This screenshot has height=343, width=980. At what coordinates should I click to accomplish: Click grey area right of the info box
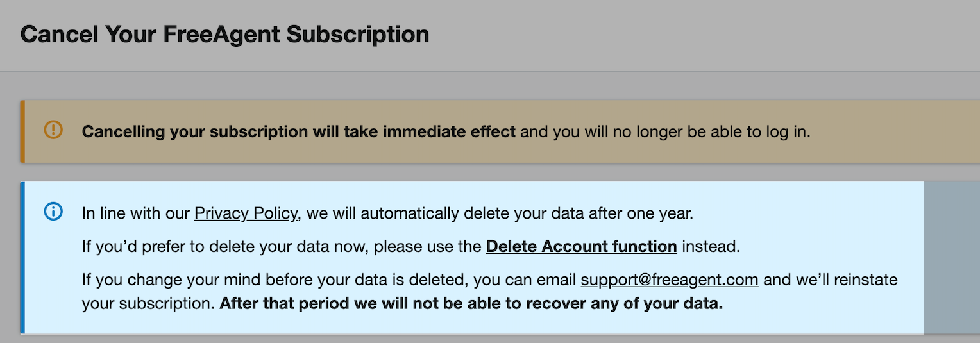tap(952, 258)
